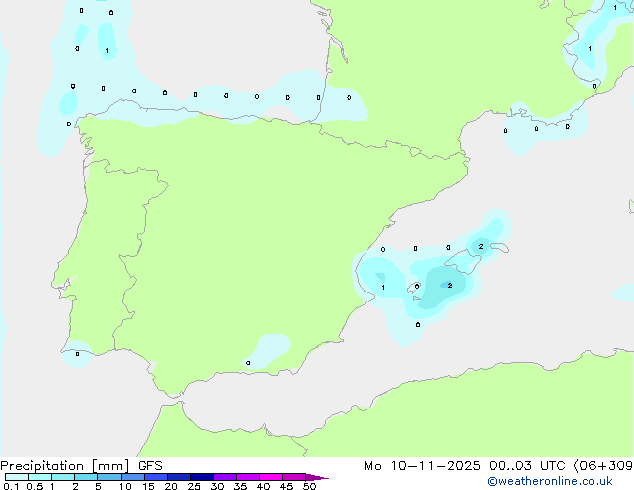Click the 2–5 mm legend color swatch
634x490 pixels.
tap(86, 477)
